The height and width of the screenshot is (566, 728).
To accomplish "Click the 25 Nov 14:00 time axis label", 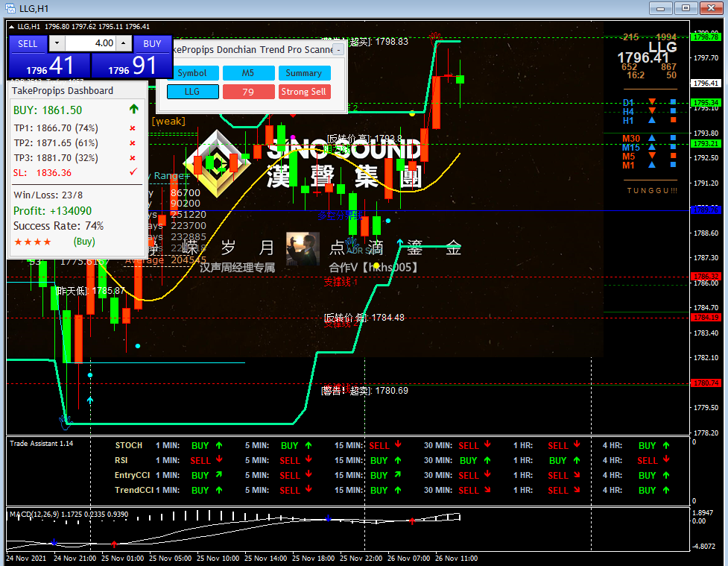I will point(266,558).
